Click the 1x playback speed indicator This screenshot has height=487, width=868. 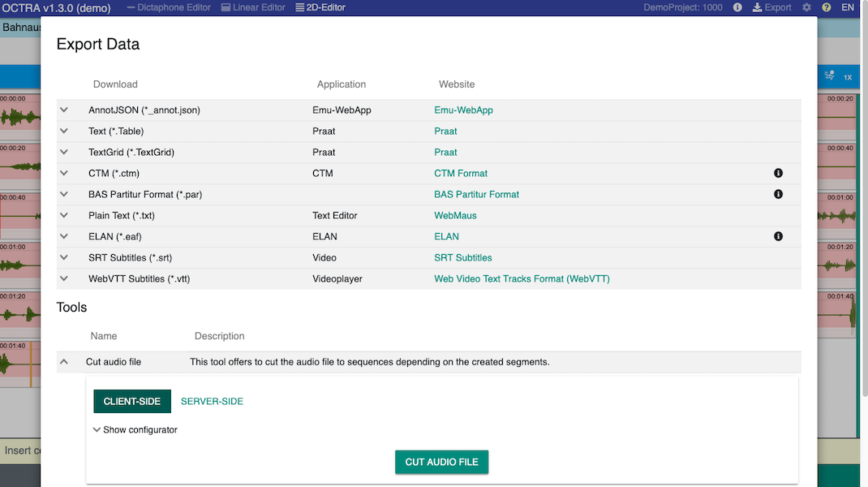point(848,77)
